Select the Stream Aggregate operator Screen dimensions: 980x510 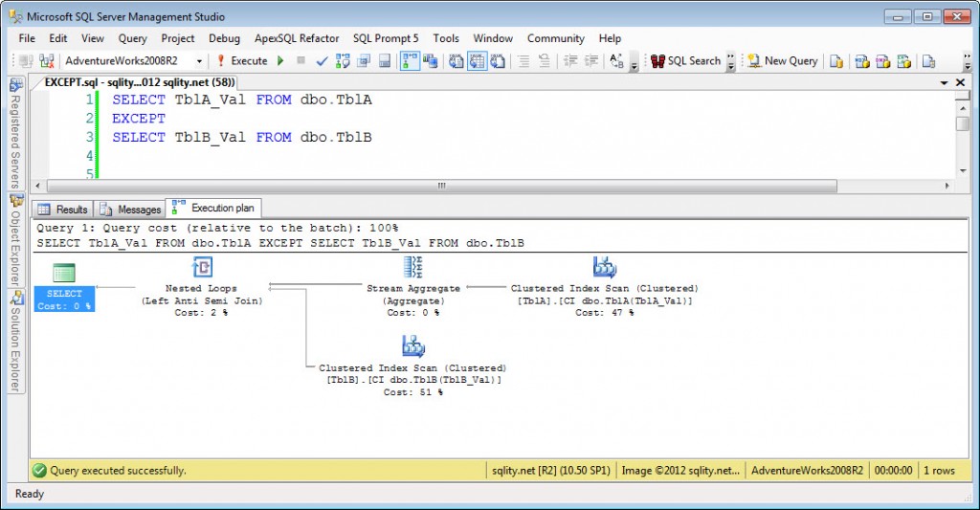pos(413,287)
